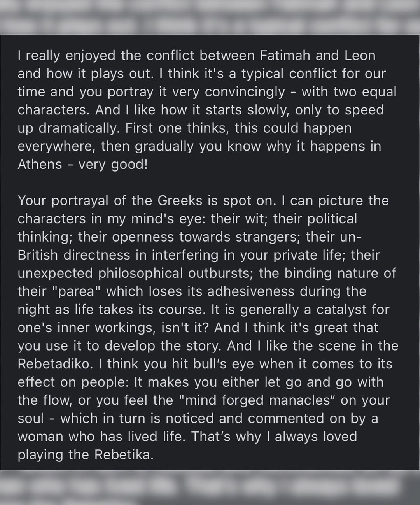This screenshot has width=420, height=505.
Task: Click the word "Athens"
Action: [x=40, y=164]
